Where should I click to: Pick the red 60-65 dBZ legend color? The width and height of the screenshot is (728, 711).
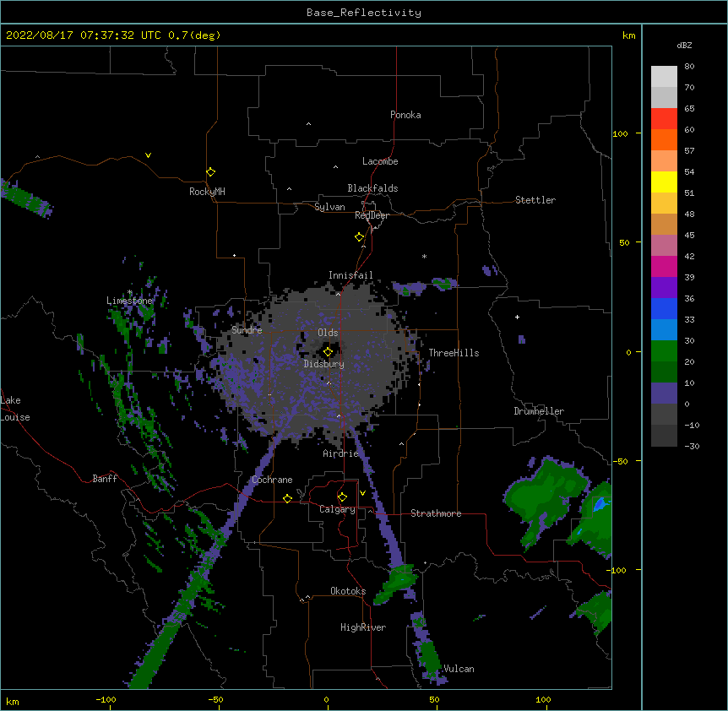click(x=664, y=119)
